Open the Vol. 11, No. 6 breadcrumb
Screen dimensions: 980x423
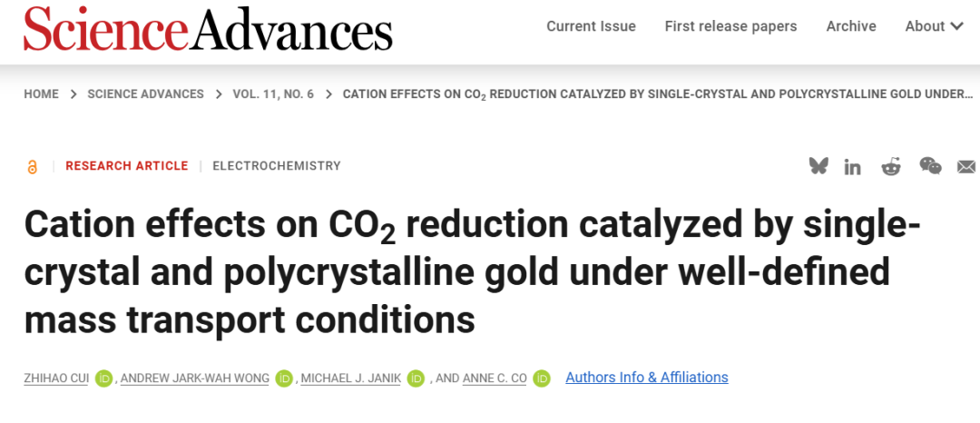coord(273,94)
